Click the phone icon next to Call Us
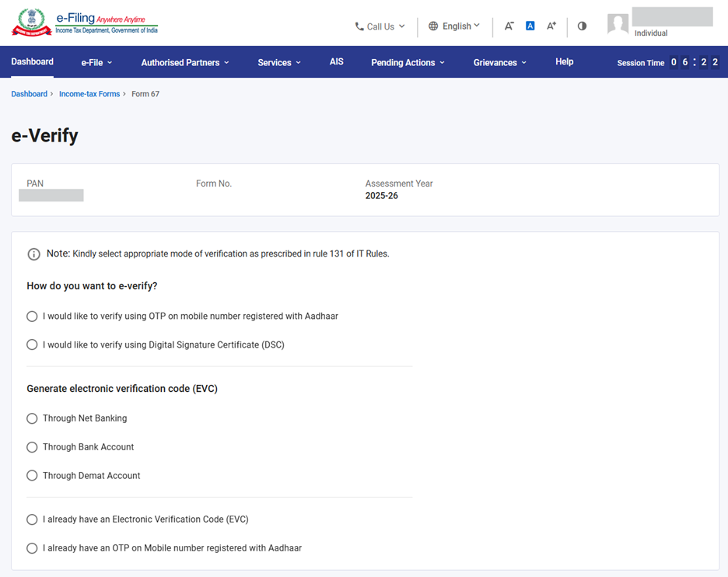The height and width of the screenshot is (577, 728). pyautogui.click(x=359, y=26)
